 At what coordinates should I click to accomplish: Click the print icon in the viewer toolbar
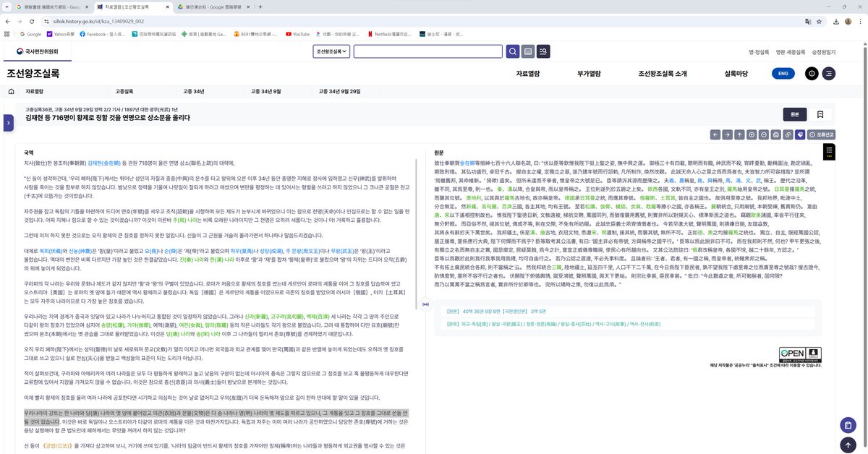tap(775, 134)
